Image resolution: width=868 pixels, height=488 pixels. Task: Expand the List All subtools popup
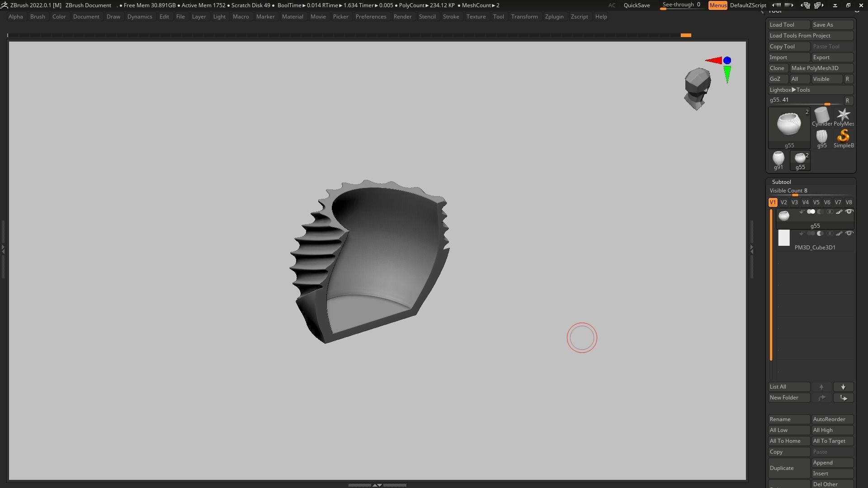(x=788, y=387)
